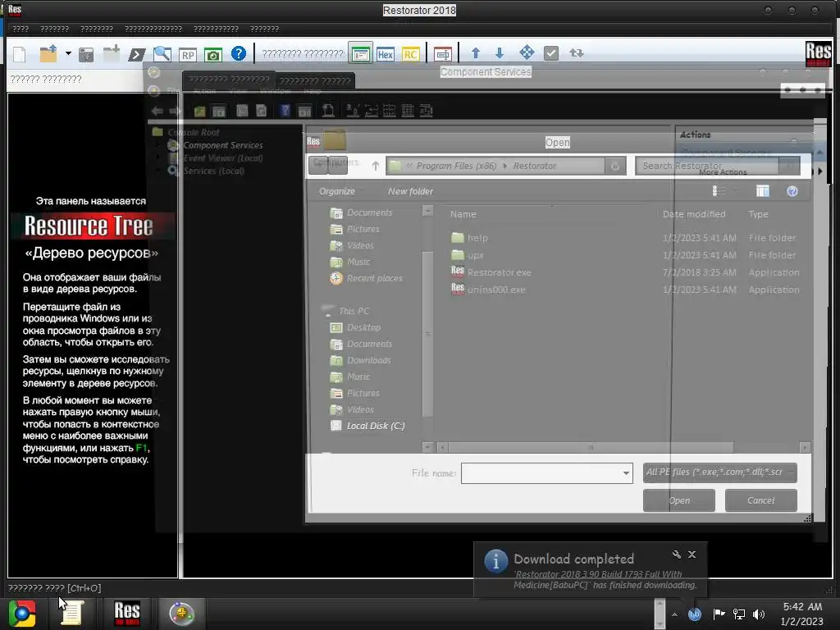Switch to Hex view mode
The height and width of the screenshot is (630, 840).
386,54
